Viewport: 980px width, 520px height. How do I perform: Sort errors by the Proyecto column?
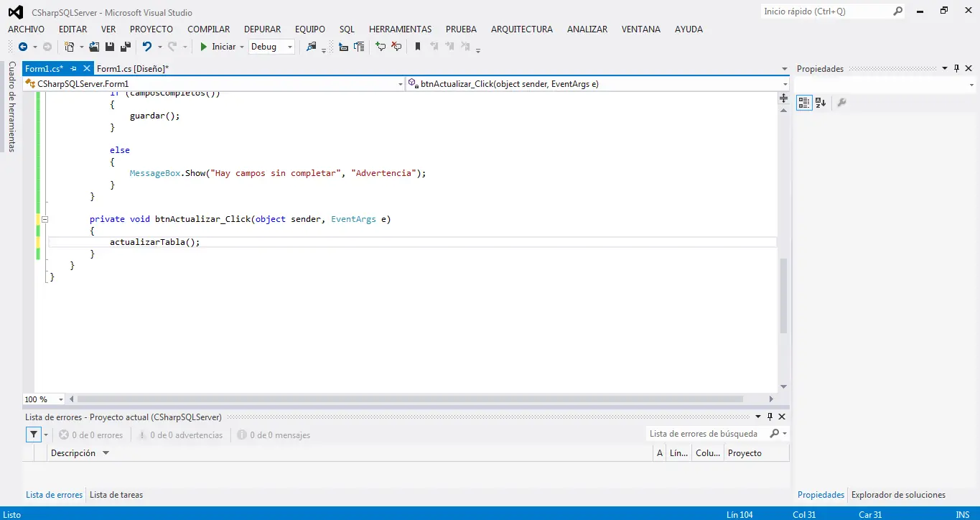pos(757,453)
